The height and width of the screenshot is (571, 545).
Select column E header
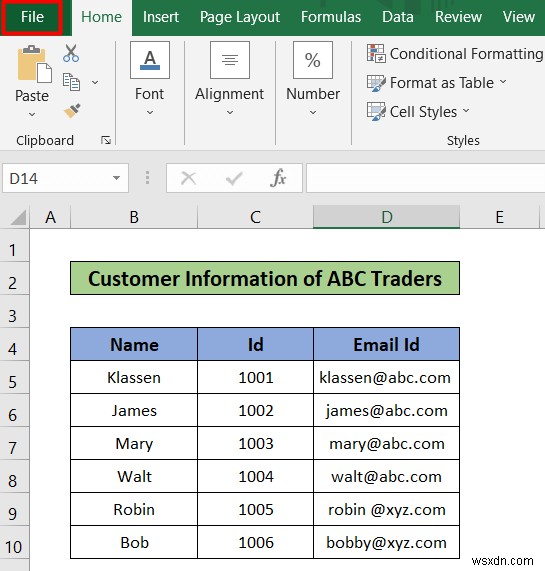499,217
